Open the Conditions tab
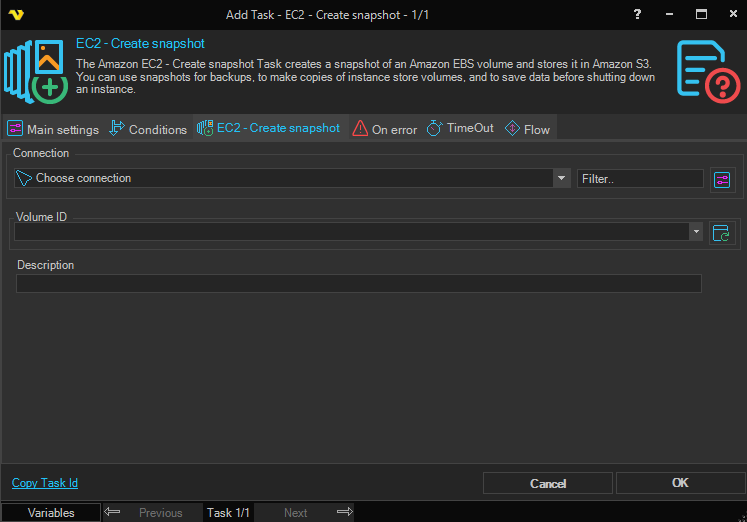Image resolution: width=747 pixels, height=522 pixels. click(148, 129)
